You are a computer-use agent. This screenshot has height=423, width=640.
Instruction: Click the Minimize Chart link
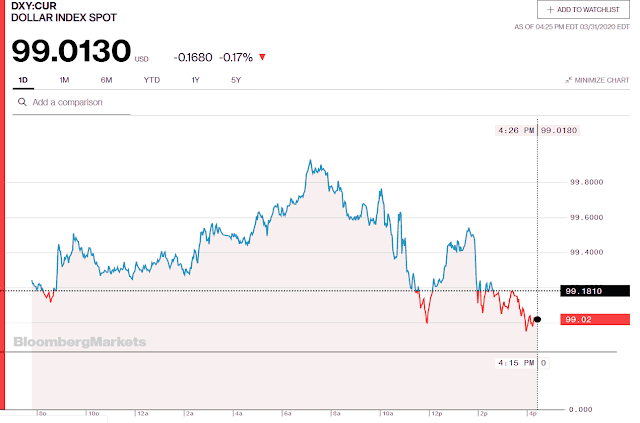point(597,80)
